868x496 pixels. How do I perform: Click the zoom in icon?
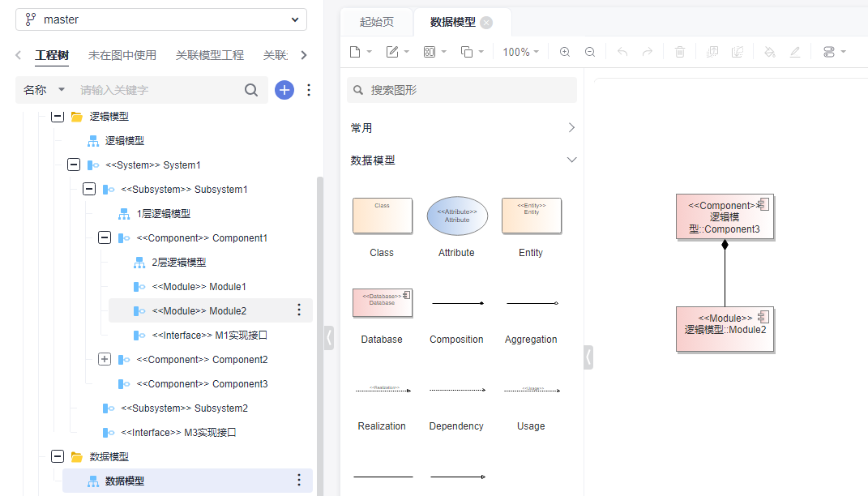tap(565, 52)
